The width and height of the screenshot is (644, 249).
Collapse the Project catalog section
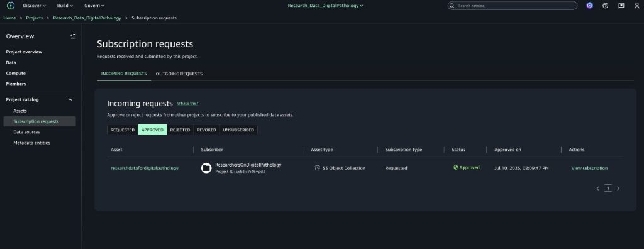tap(70, 99)
